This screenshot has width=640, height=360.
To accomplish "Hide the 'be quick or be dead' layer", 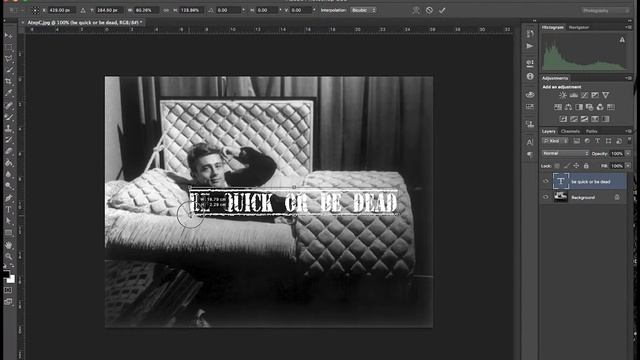I will click(x=546, y=182).
